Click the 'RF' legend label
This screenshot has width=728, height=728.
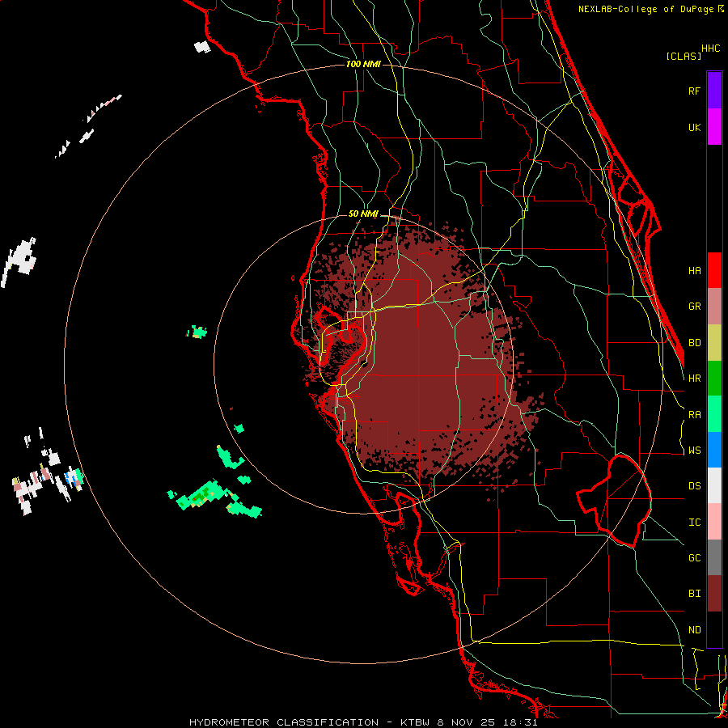pos(694,91)
